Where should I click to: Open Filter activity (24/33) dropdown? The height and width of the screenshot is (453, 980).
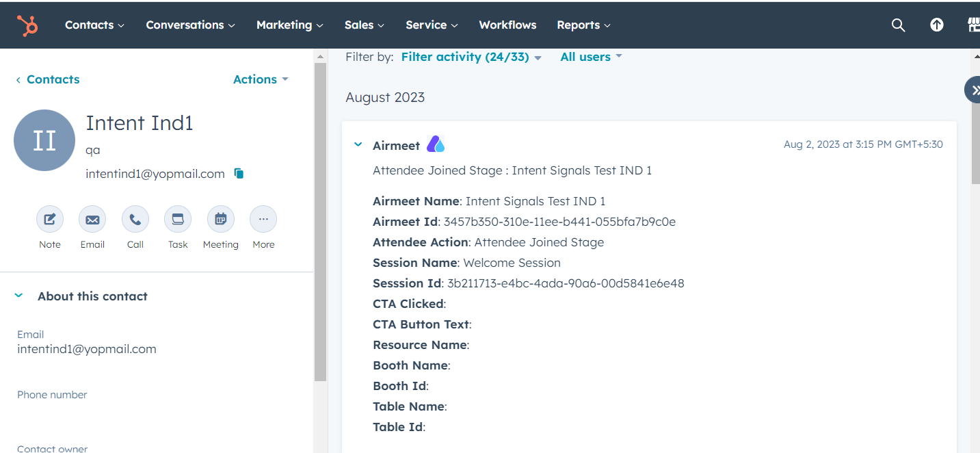pyautogui.click(x=471, y=57)
